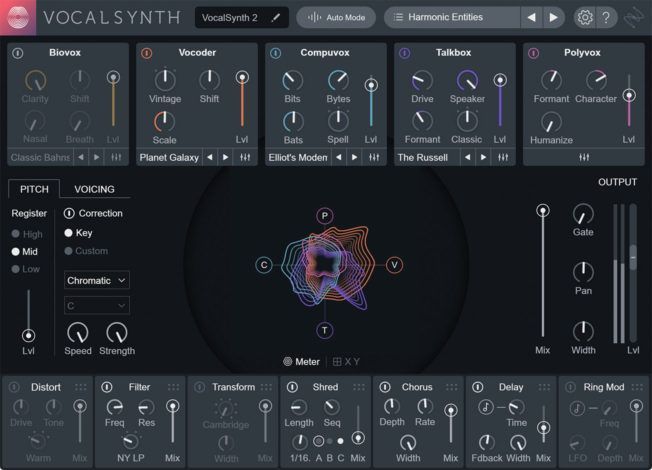
Task: Open the Chromatic scale dropdown
Action: pos(96,280)
